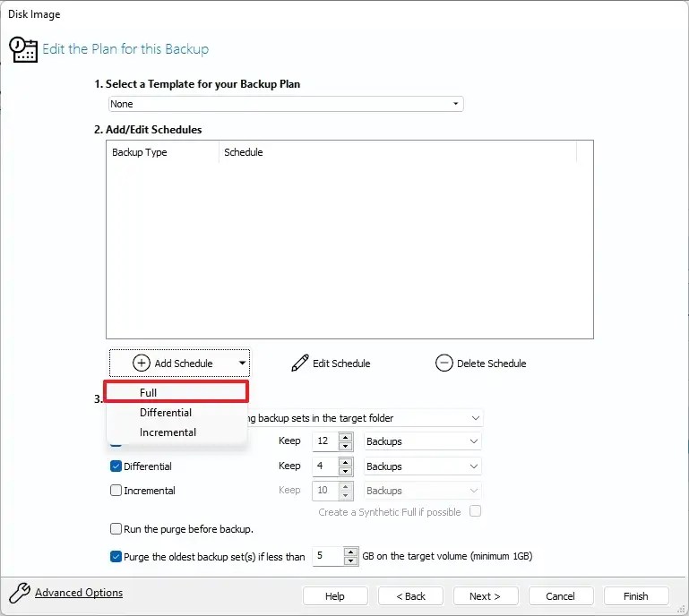Proceed with the Next > button
689x616 pixels.
(485, 595)
